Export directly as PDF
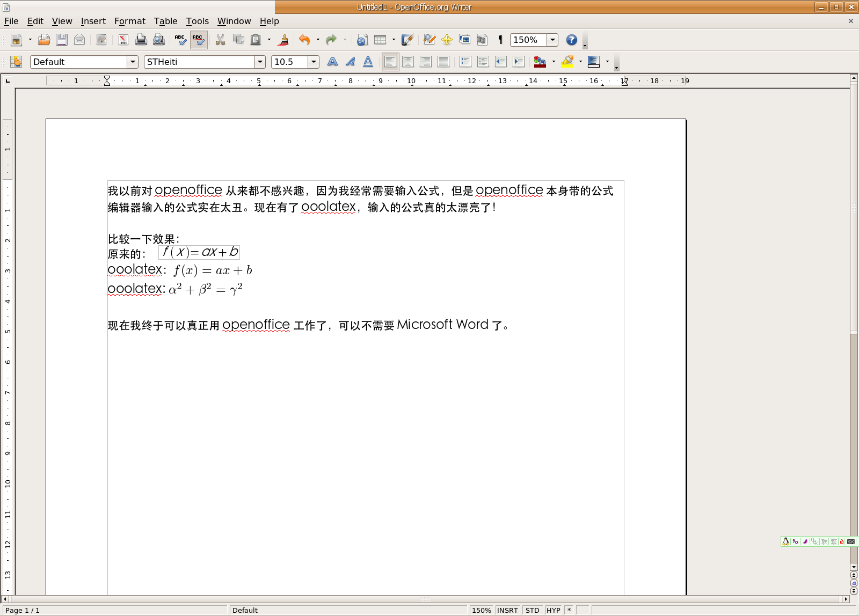The height and width of the screenshot is (616, 859). (123, 40)
